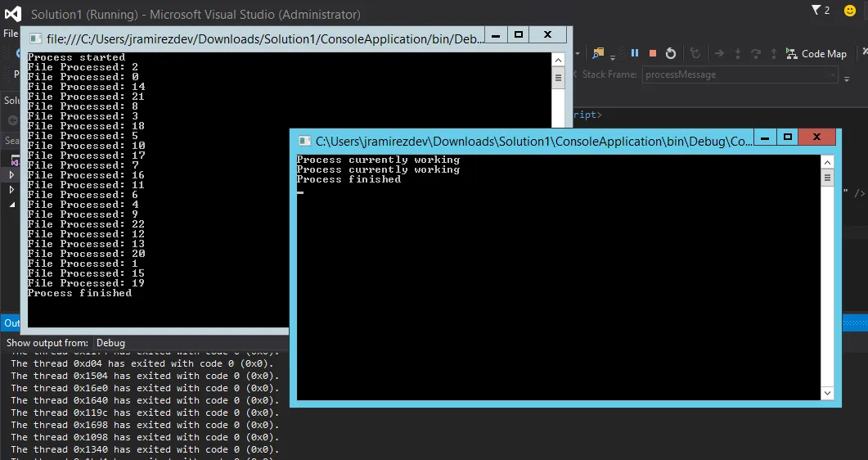Click scroll up arrow in C:\Users console
This screenshot has width=868, height=460.
pyautogui.click(x=827, y=162)
